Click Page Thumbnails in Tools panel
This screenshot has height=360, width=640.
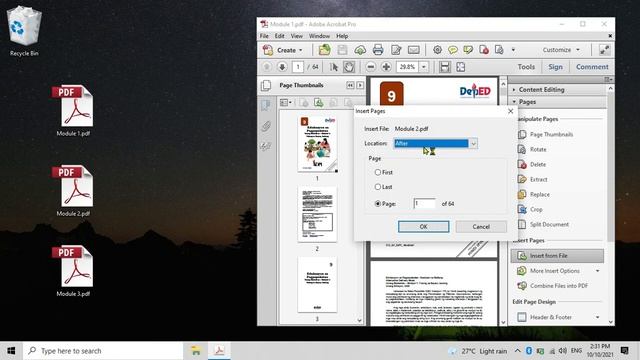[545, 134]
